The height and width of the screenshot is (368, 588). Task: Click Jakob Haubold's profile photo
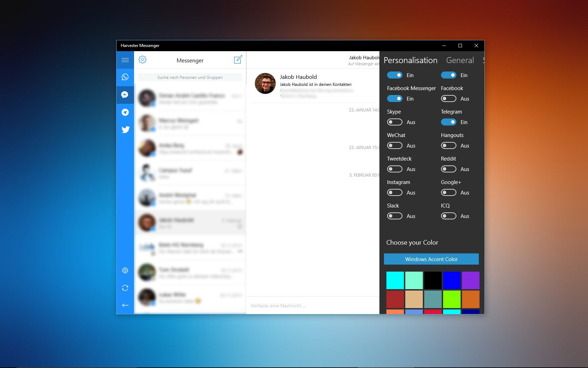[265, 83]
